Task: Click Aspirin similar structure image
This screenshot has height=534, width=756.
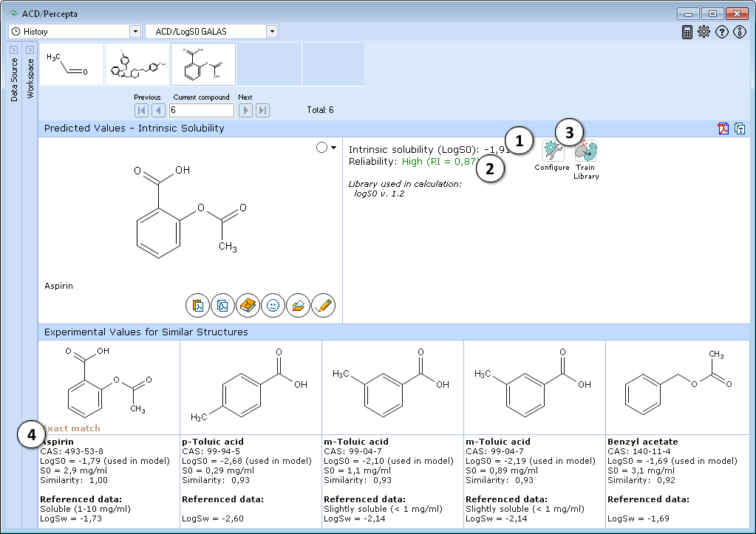Action: [x=109, y=382]
